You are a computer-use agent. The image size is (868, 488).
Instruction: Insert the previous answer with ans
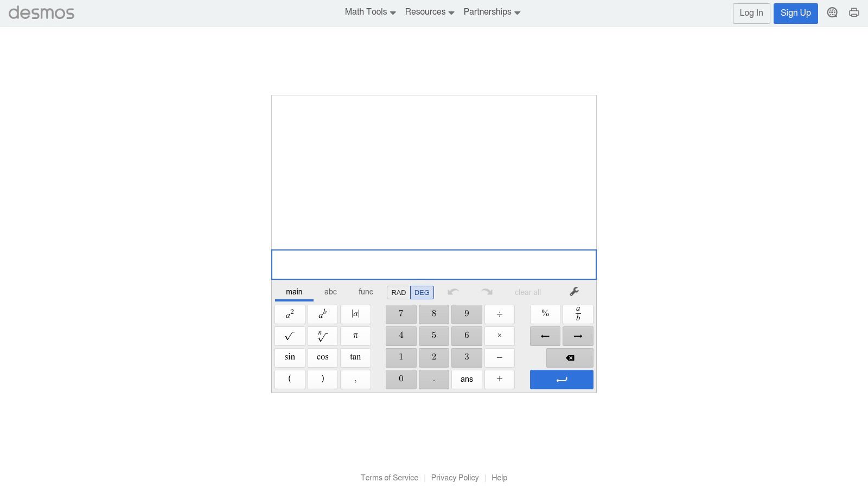tap(467, 380)
